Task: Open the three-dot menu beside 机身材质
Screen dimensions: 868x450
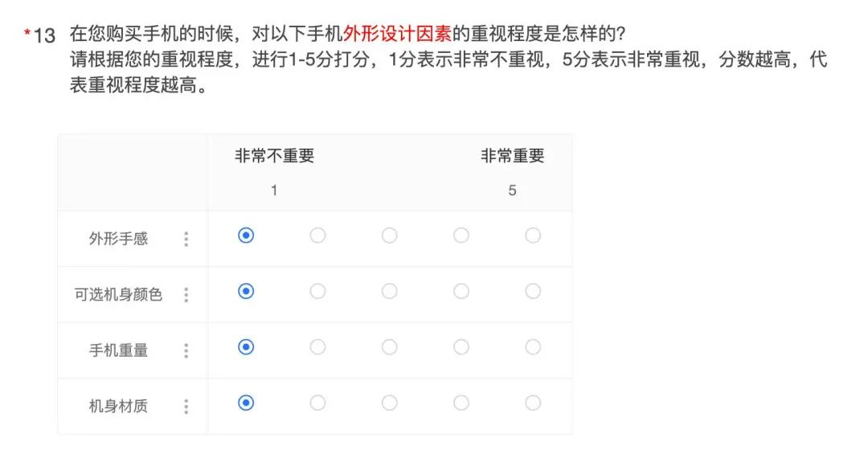Action: click(186, 407)
